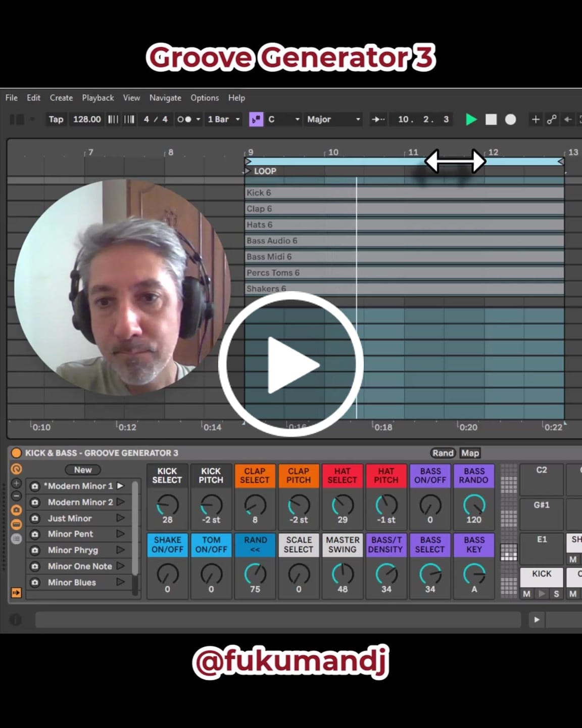Click the large video play overlay button

pyautogui.click(x=291, y=364)
